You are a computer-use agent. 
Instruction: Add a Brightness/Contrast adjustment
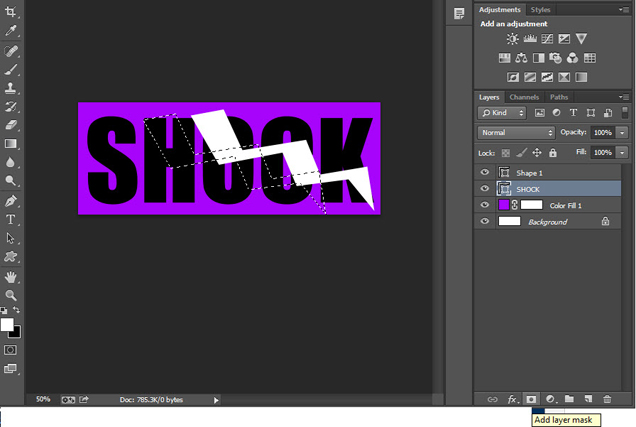point(513,39)
